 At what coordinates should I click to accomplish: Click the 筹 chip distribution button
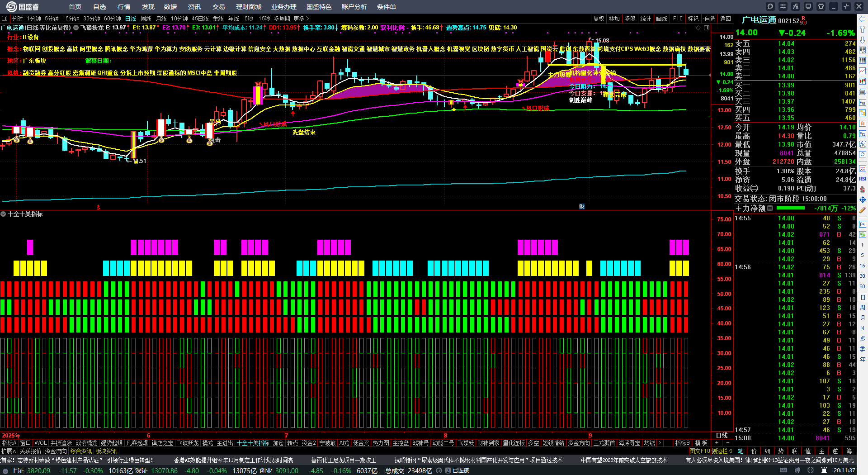[849, 451]
